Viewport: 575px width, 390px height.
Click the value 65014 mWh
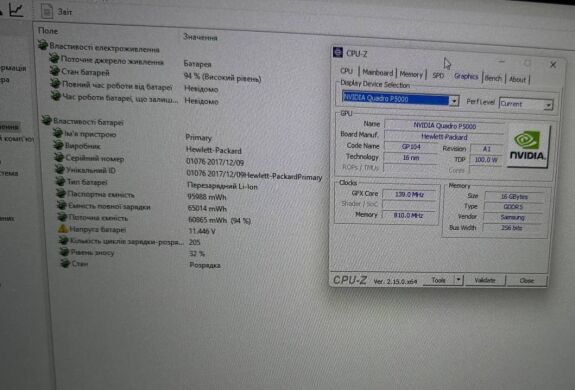pyautogui.click(x=207, y=209)
